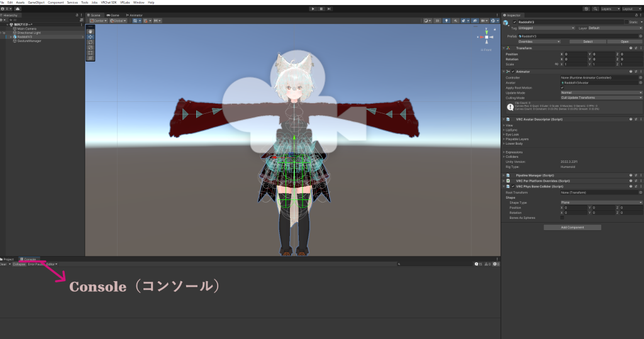644x339 pixels.
Task: Click the Play button
Action: tap(313, 9)
